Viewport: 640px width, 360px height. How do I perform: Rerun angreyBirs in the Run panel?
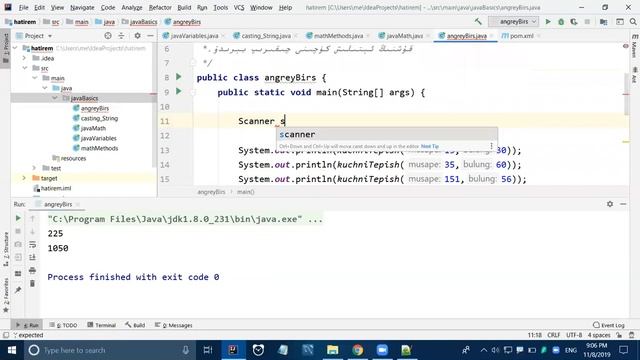(18, 218)
